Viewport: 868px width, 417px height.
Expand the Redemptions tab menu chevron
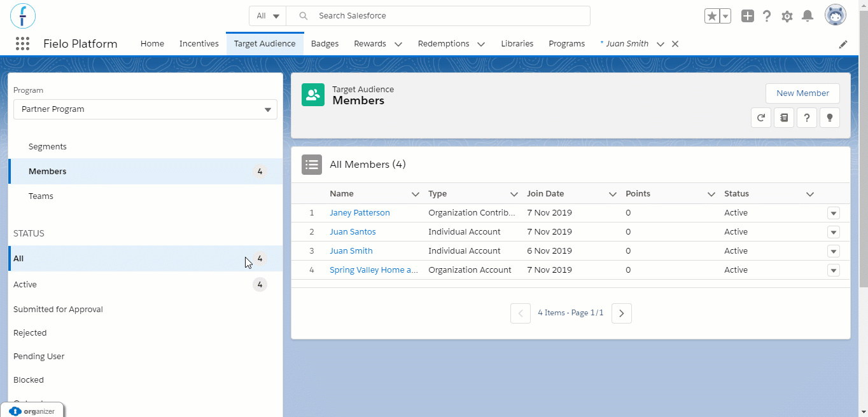tap(481, 44)
